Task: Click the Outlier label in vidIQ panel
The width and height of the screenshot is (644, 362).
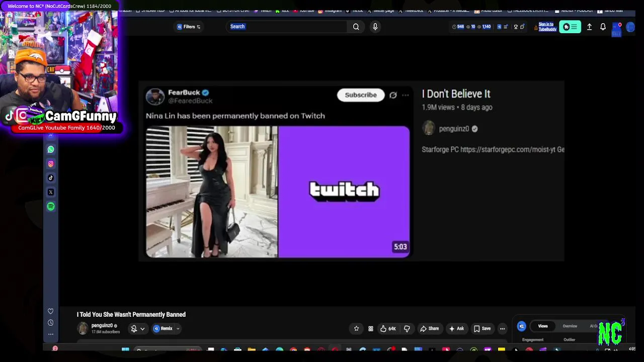Action: click(569, 340)
